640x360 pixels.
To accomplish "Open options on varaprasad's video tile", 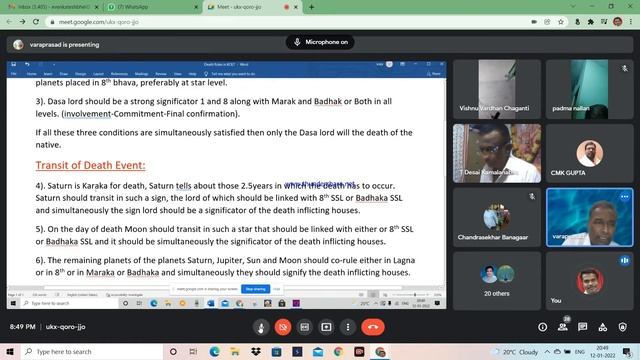I will pos(624,197).
